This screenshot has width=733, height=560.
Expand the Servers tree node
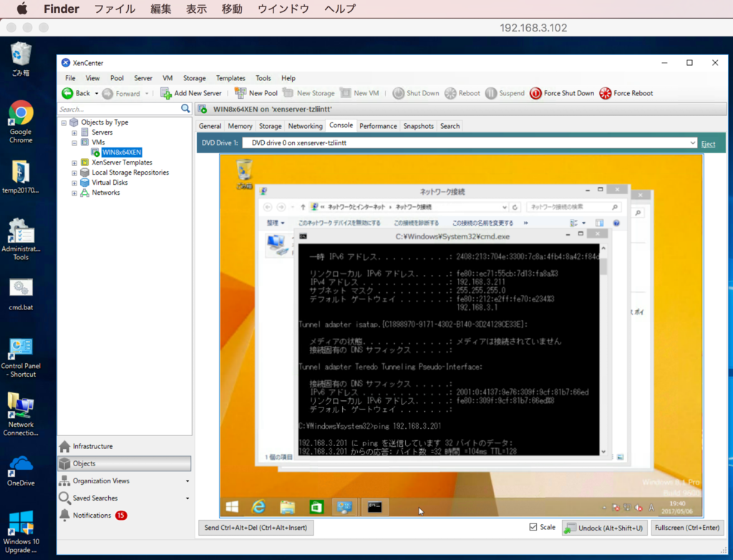click(x=74, y=133)
